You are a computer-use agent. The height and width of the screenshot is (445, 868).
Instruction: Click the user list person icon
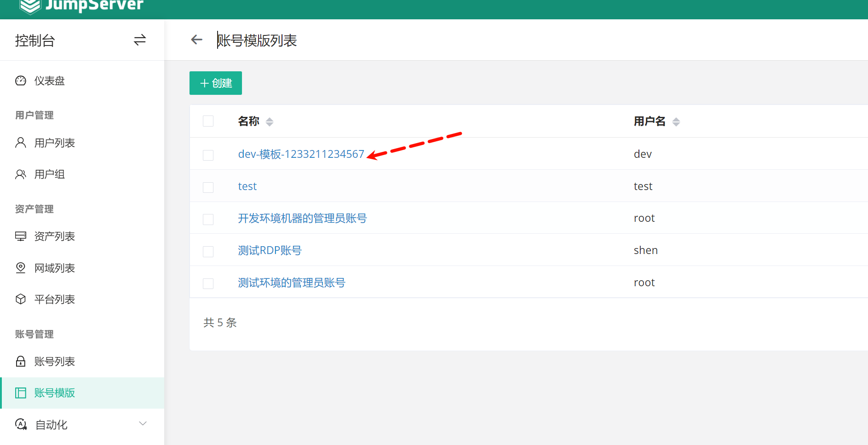coord(21,143)
